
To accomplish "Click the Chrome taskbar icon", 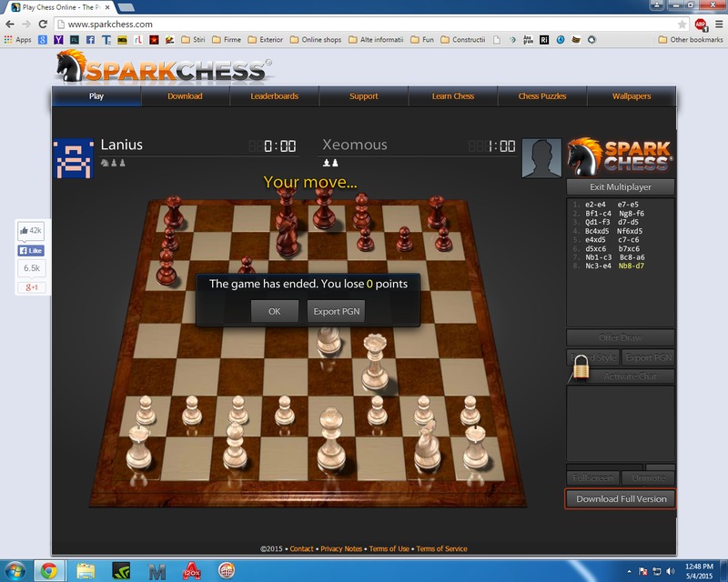I will coord(48,571).
